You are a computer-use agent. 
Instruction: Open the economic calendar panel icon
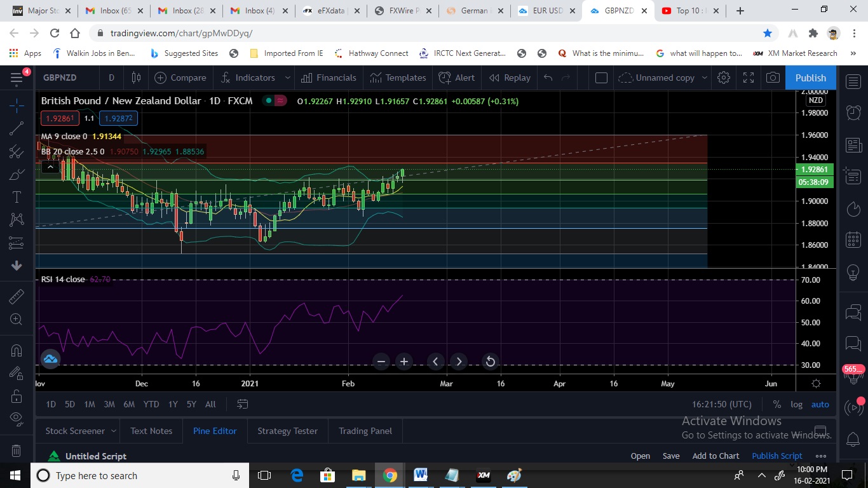[x=853, y=240]
